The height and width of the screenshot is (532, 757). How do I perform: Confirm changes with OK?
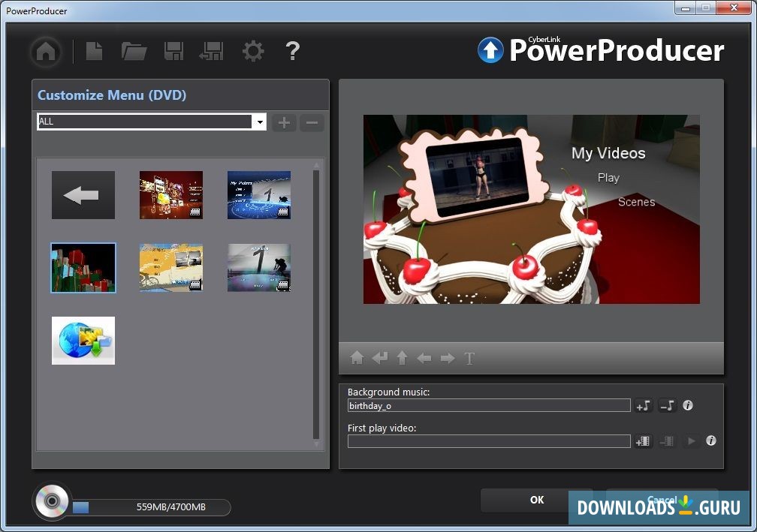coord(536,500)
